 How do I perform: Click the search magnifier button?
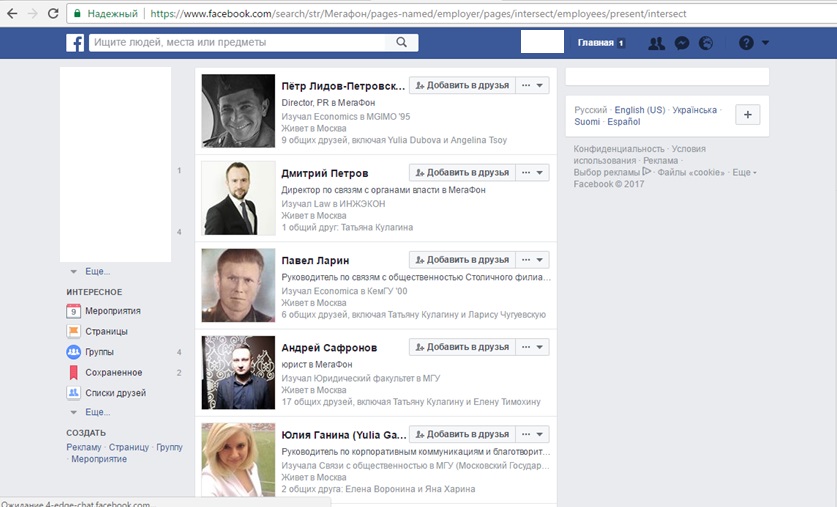click(x=401, y=42)
